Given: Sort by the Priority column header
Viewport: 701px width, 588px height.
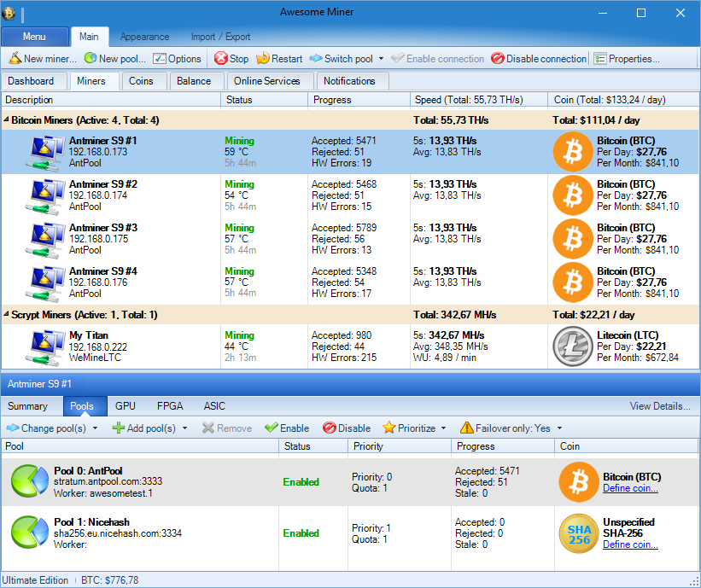Looking at the screenshot, I should point(400,446).
